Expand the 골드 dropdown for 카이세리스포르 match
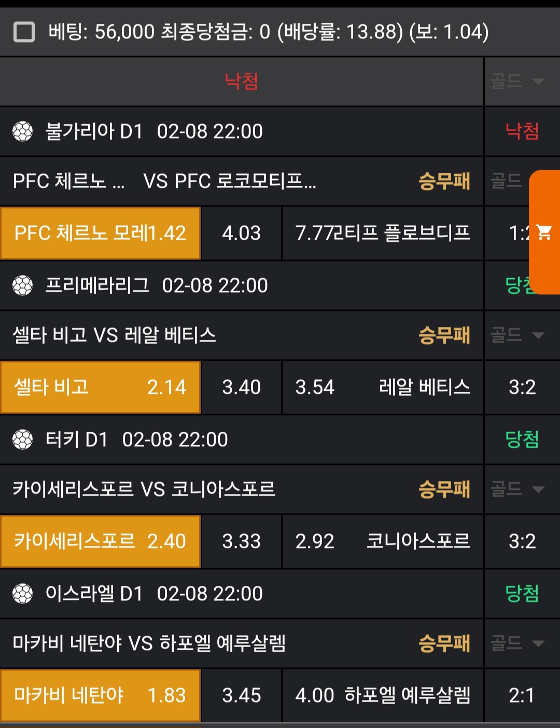Image resolution: width=560 pixels, height=728 pixels. click(x=517, y=489)
